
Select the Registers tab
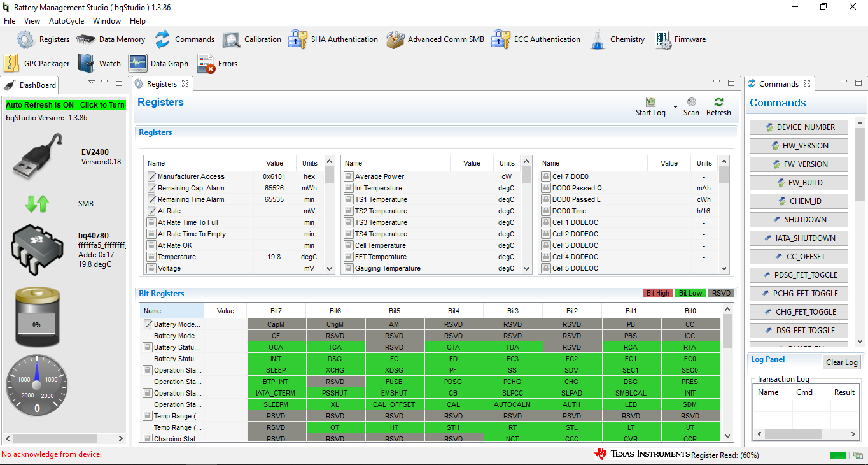tap(162, 84)
